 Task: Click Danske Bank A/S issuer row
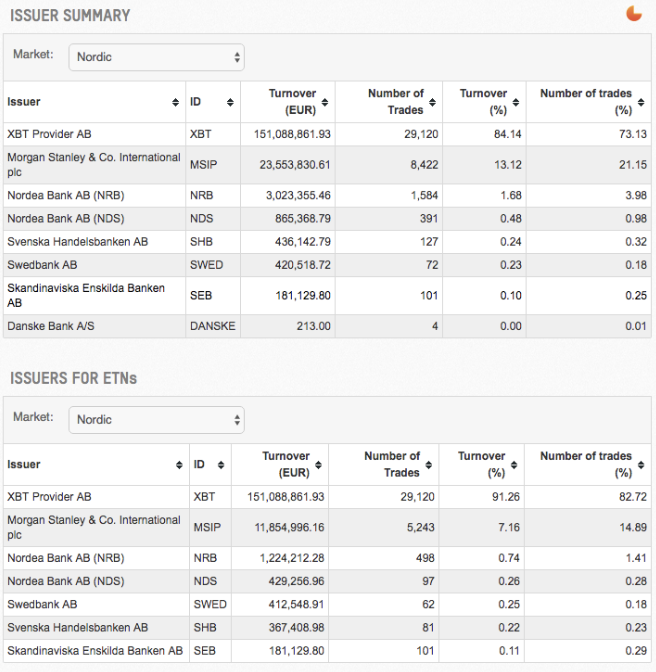(50, 326)
